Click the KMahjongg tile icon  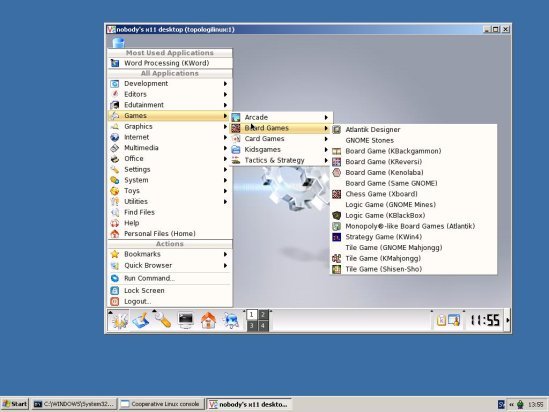(x=336, y=258)
